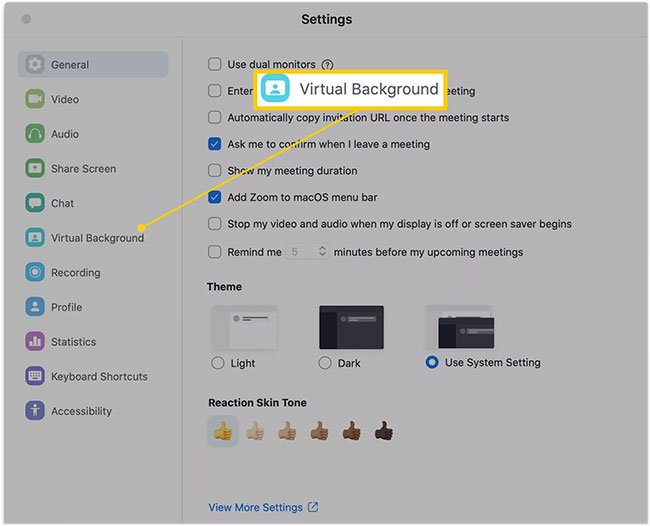
Task: Click the Keyboard Shortcuts icon
Action: 35,377
